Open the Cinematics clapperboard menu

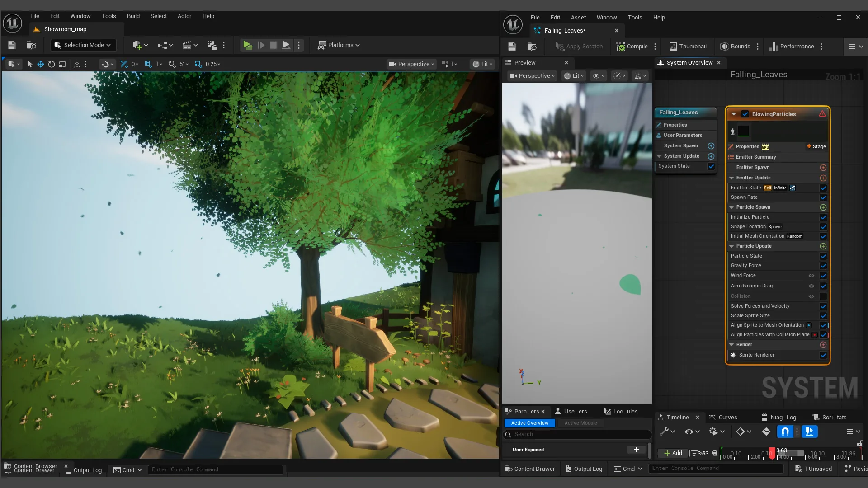[x=190, y=45]
